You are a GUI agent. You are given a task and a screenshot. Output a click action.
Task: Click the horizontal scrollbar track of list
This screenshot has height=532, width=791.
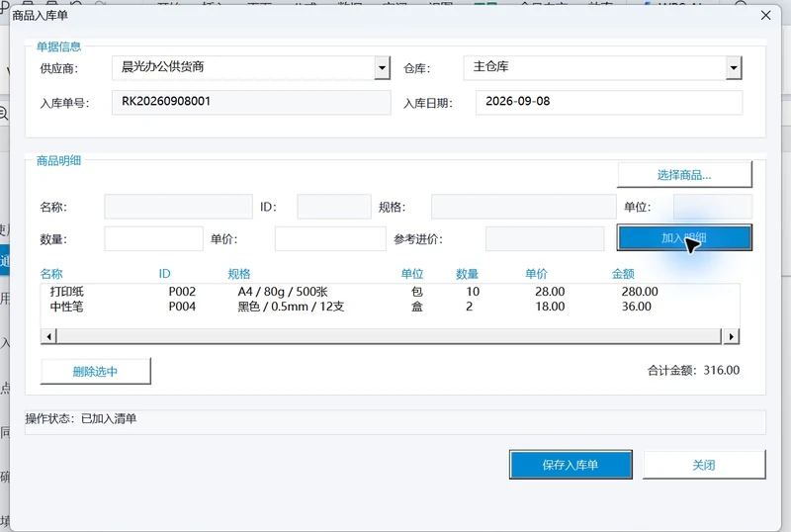click(x=389, y=336)
